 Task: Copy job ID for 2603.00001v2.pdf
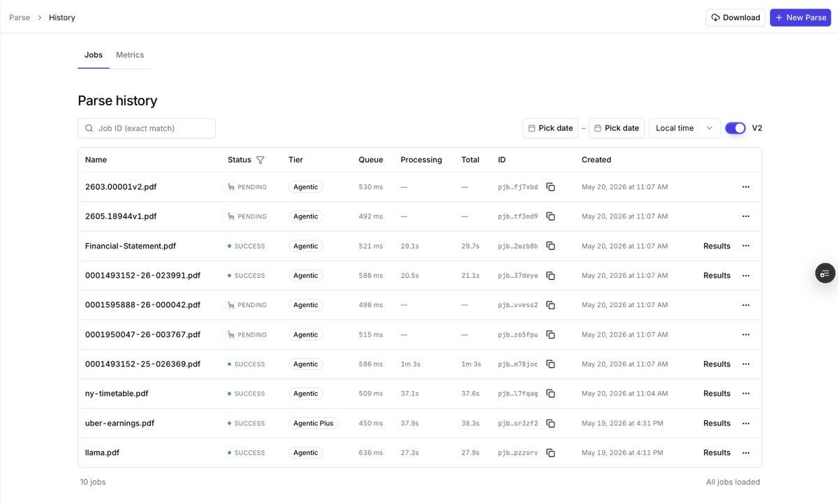[550, 187]
